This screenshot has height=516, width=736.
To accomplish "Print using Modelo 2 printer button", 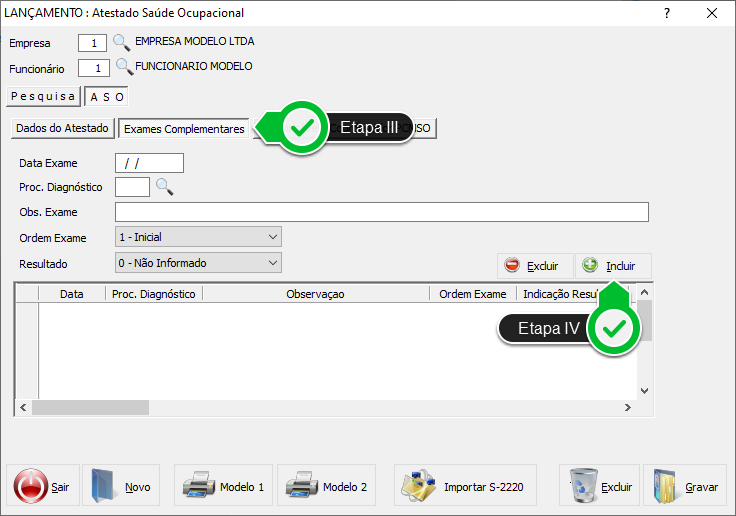I will [x=326, y=487].
